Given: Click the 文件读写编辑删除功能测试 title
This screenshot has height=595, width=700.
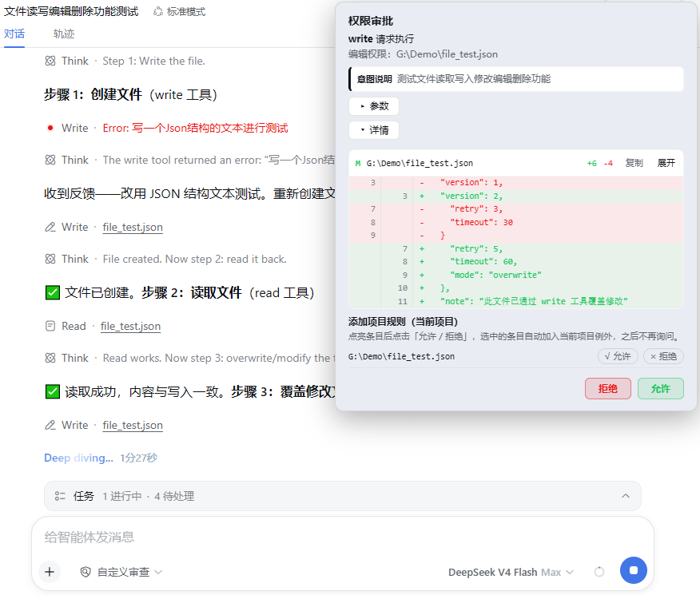Looking at the screenshot, I should [71, 11].
